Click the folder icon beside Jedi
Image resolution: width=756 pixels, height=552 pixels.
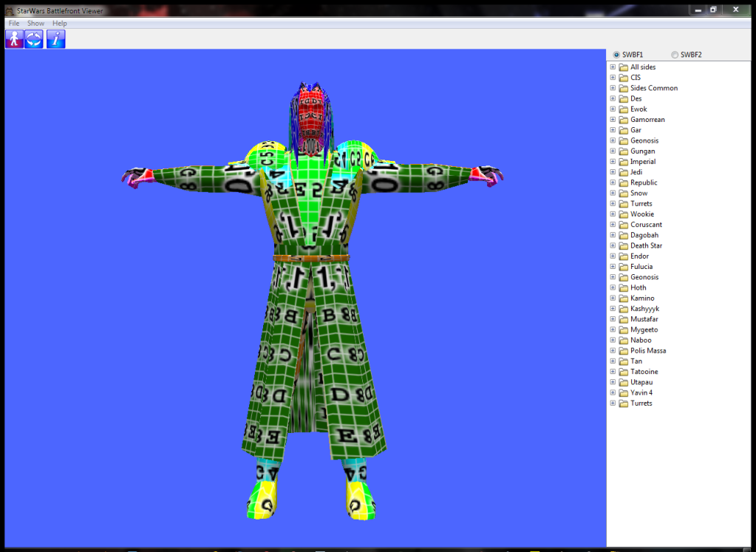click(624, 173)
